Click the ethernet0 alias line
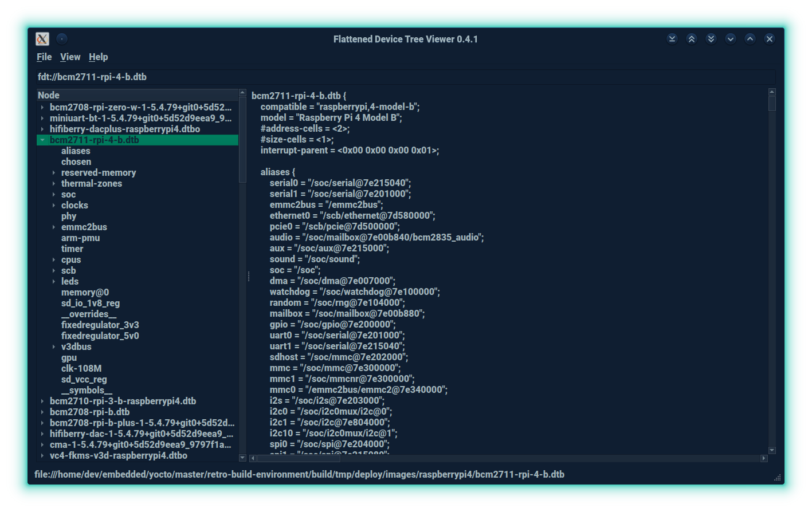The image size is (812, 512). click(x=352, y=215)
